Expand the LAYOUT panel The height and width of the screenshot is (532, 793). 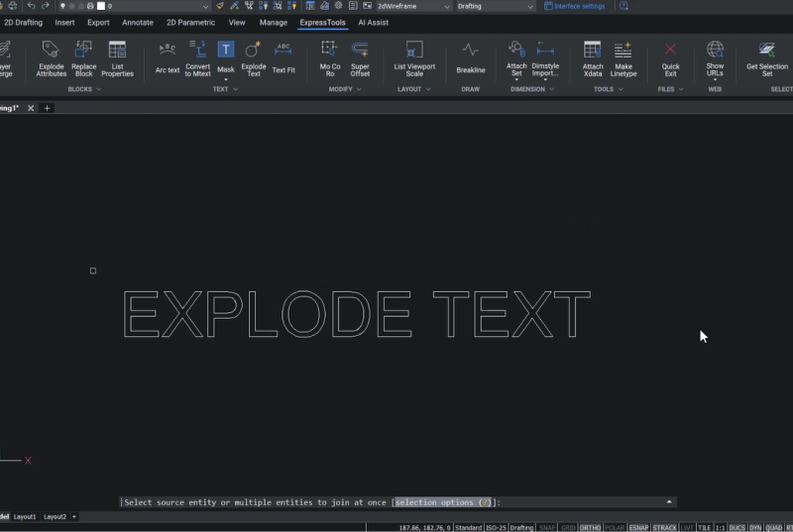coord(413,89)
